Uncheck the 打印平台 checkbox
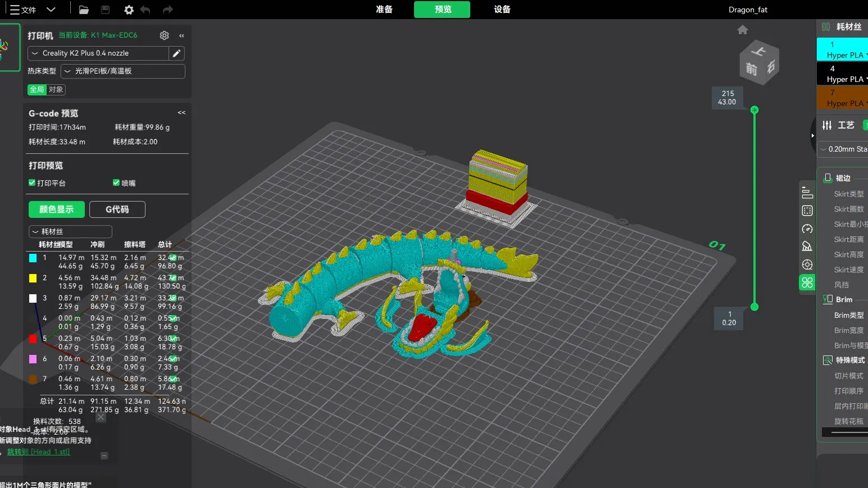The width and height of the screenshot is (868, 488). pos(32,183)
